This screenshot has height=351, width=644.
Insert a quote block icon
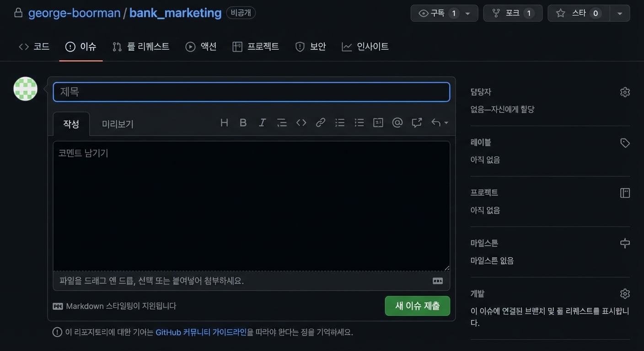pyautogui.click(x=282, y=122)
